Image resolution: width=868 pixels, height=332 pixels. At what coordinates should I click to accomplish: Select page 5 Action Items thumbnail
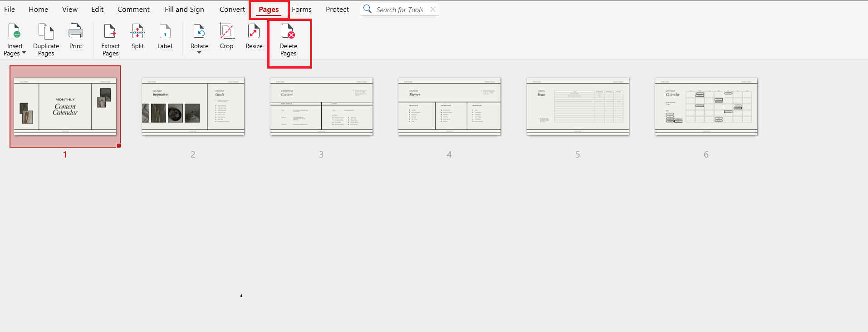(x=578, y=107)
